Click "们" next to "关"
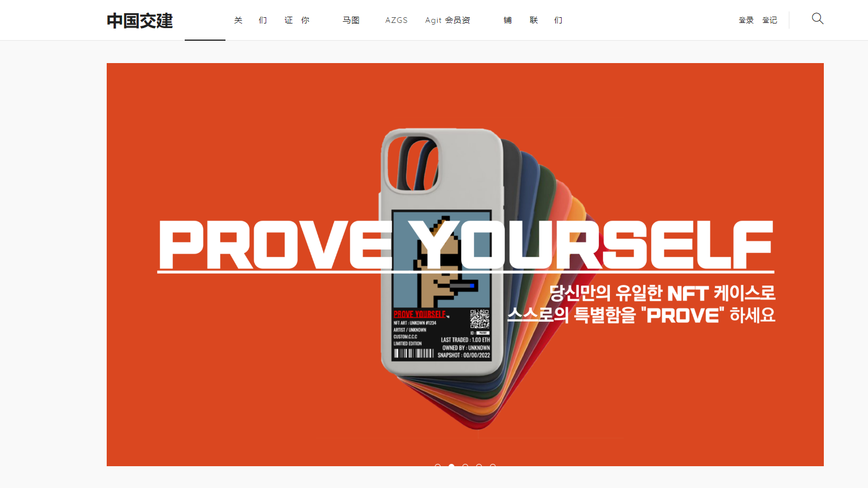The image size is (868, 492). pos(263,20)
